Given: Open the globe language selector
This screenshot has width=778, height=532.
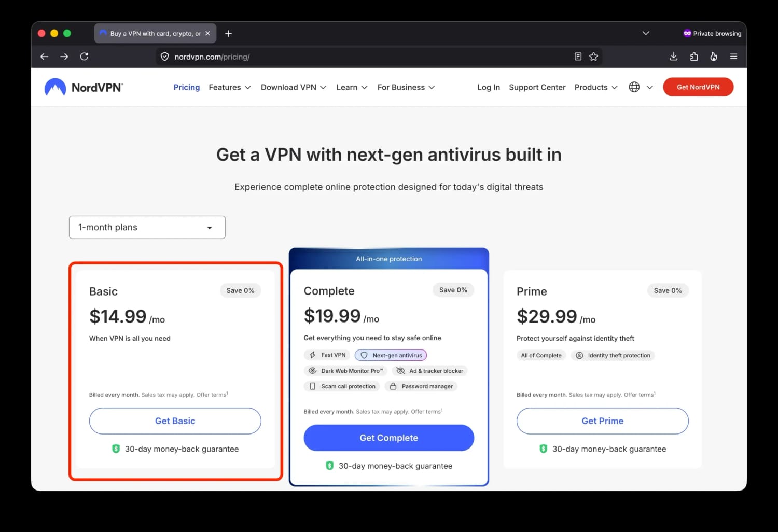Looking at the screenshot, I should click(x=634, y=87).
